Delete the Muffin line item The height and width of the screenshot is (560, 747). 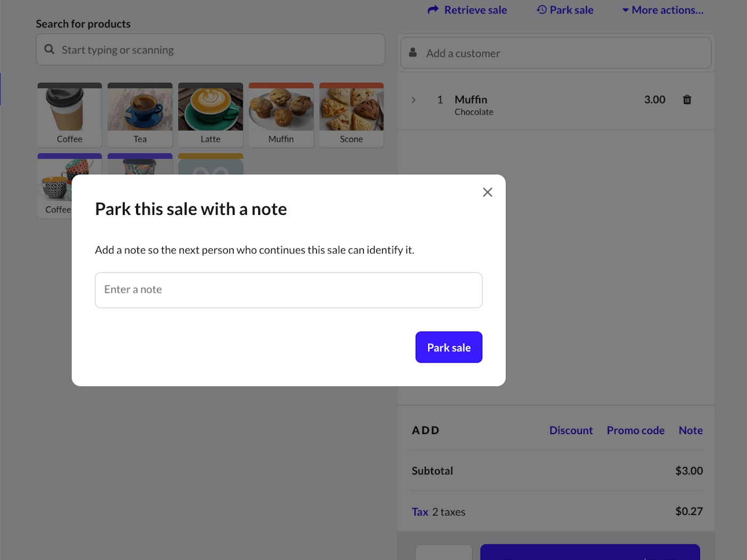tap(687, 100)
